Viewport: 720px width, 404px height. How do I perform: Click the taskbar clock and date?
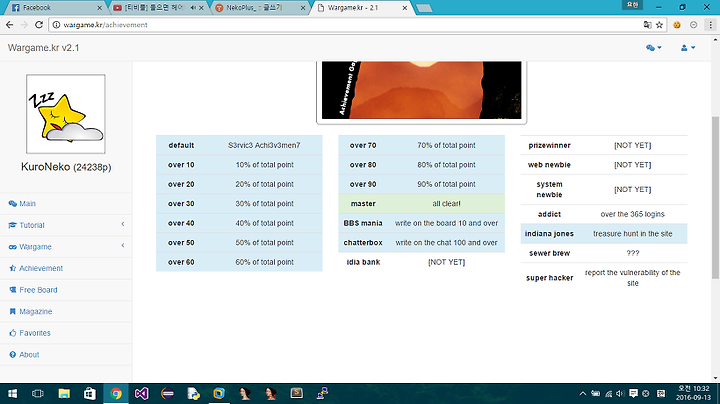pos(693,393)
